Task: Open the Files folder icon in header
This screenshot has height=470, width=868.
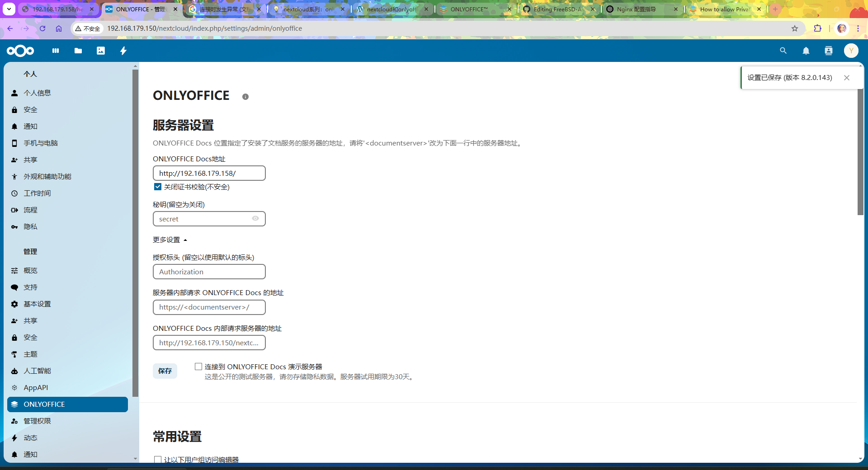Action: pos(78,51)
